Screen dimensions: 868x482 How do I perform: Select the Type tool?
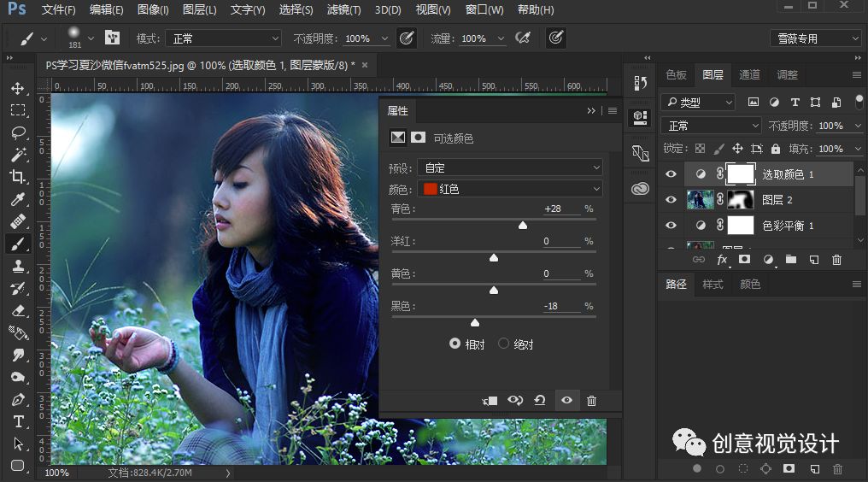(18, 421)
